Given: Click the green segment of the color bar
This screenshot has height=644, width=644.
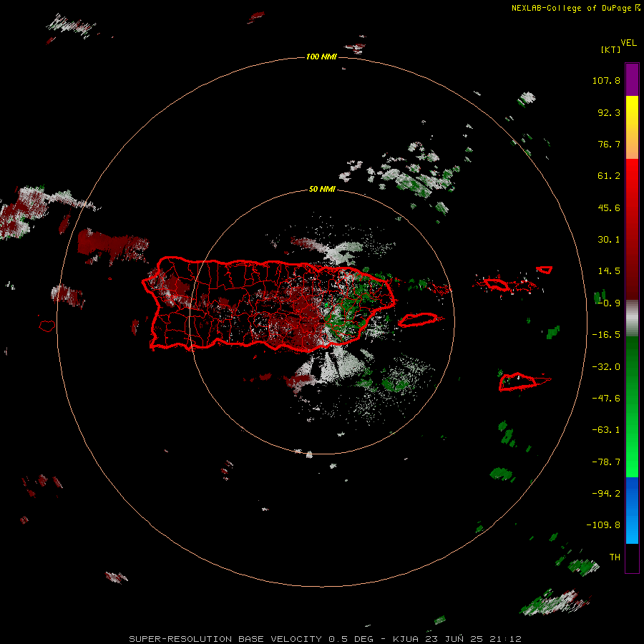Looking at the screenshot, I should 632,406.
